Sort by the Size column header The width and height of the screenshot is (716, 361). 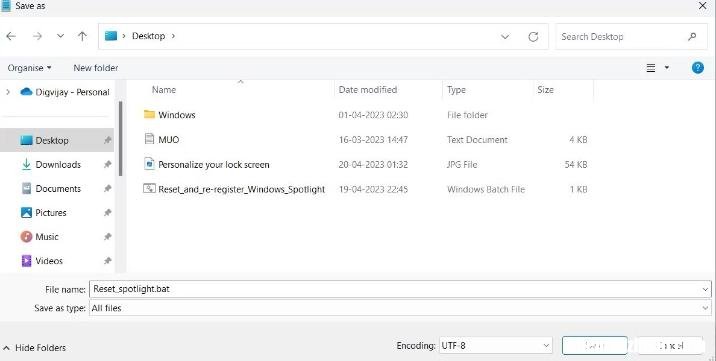point(545,90)
